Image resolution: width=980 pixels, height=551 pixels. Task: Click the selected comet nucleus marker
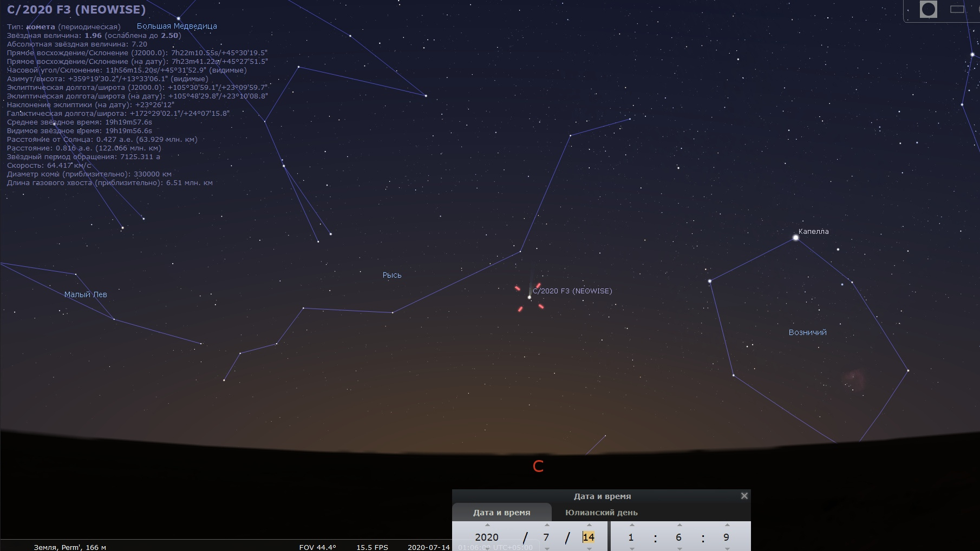coord(529,297)
